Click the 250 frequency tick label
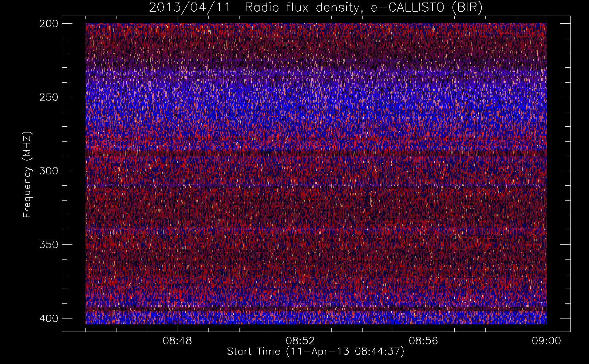Viewport: 589px width, 364px height. (49, 97)
